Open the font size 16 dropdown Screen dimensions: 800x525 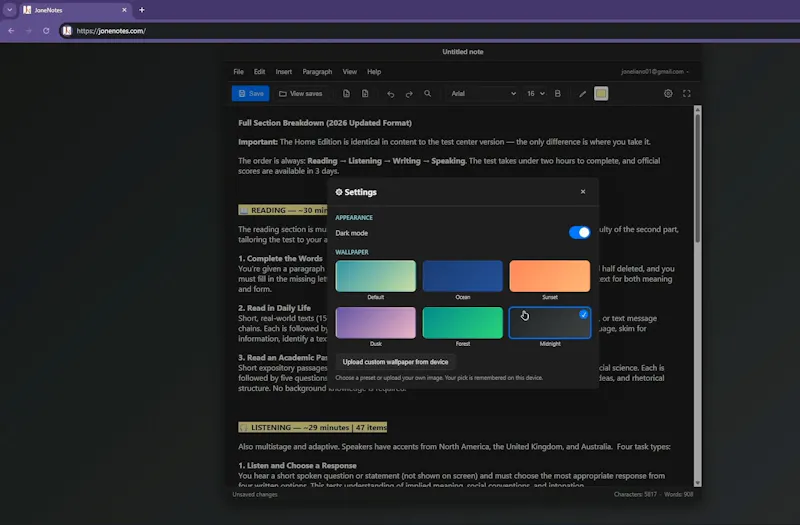[x=535, y=93]
